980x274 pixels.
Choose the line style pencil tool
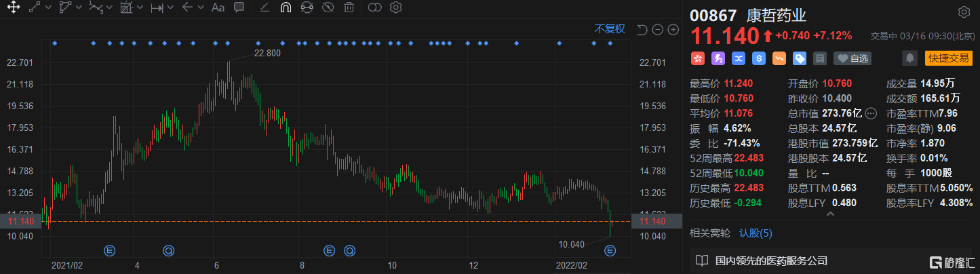264,8
